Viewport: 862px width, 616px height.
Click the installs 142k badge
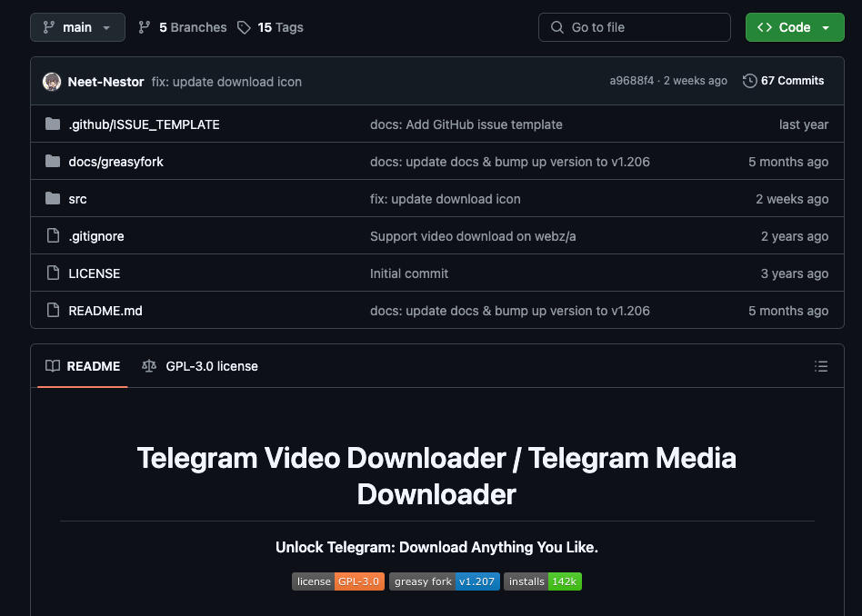point(543,581)
